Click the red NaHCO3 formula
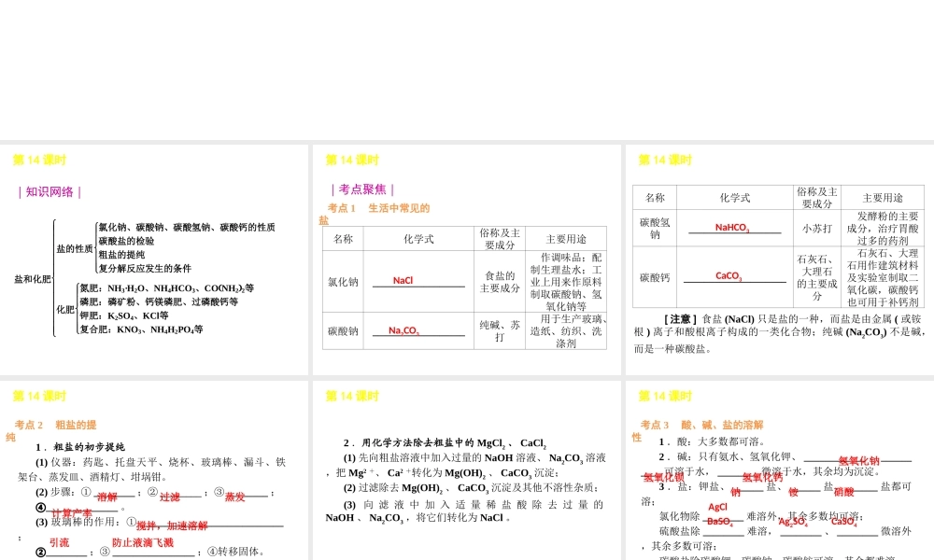 (x=732, y=228)
